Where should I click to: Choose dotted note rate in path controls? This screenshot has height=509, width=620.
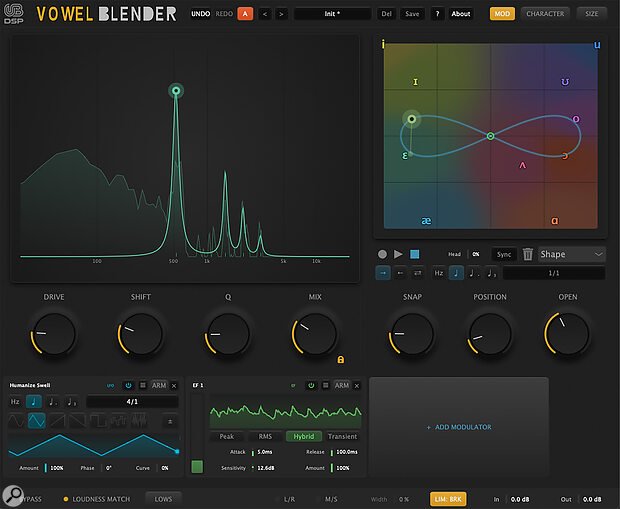coord(473,273)
